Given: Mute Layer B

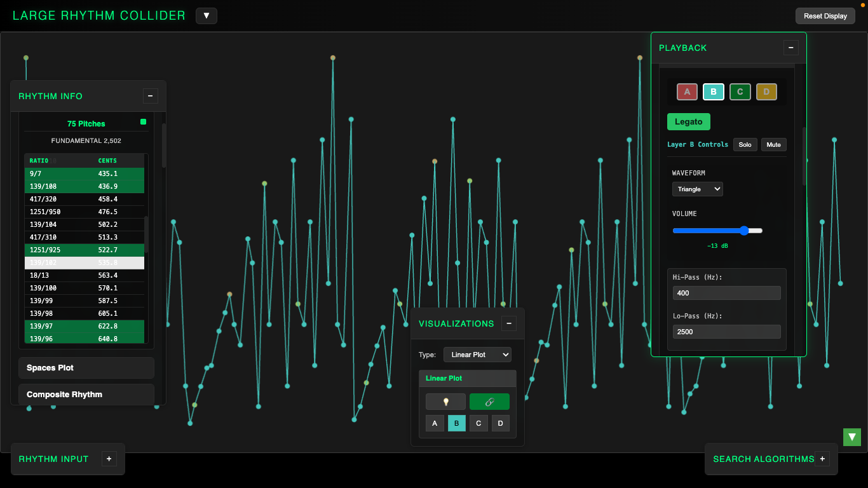Looking at the screenshot, I should [773, 144].
